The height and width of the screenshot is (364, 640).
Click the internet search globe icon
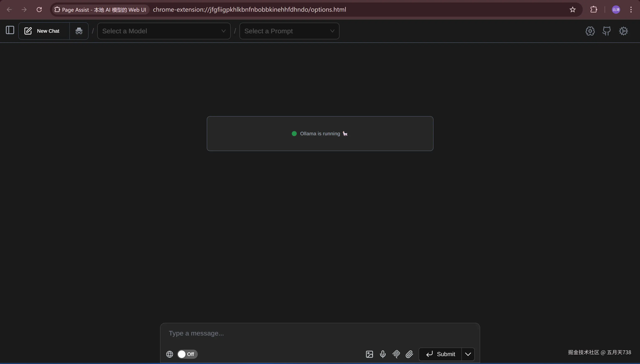169,354
